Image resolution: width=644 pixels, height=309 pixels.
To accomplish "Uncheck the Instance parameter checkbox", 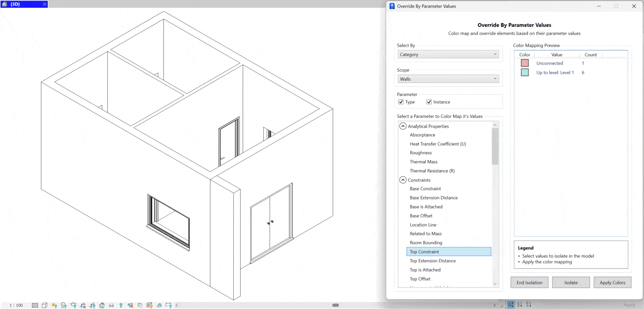I will click(x=429, y=102).
